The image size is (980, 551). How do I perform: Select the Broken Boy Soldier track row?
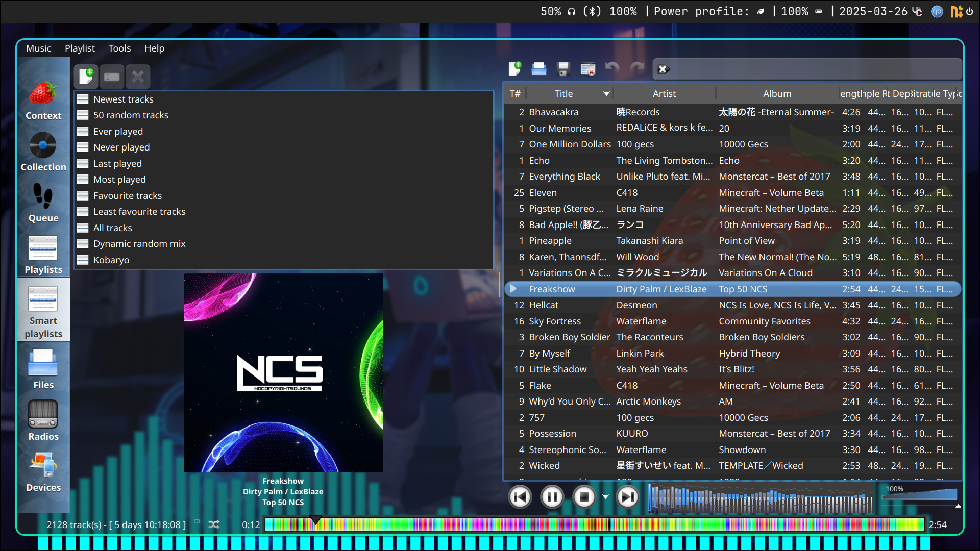click(733, 337)
